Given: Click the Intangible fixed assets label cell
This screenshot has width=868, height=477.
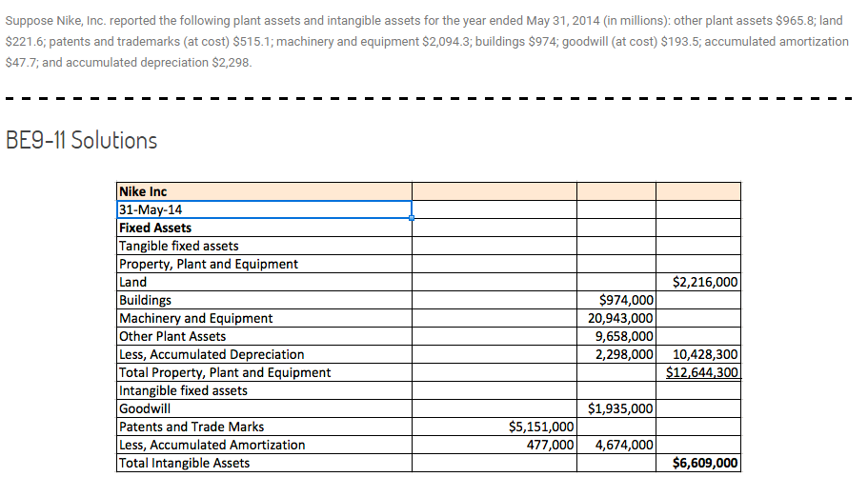Looking at the screenshot, I should (x=264, y=390).
